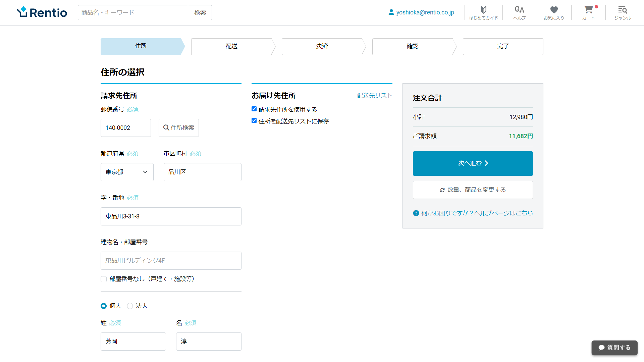Click the 字・番地 field with 東品川3-31-8
This screenshot has width=644, height=362.
[x=171, y=216]
